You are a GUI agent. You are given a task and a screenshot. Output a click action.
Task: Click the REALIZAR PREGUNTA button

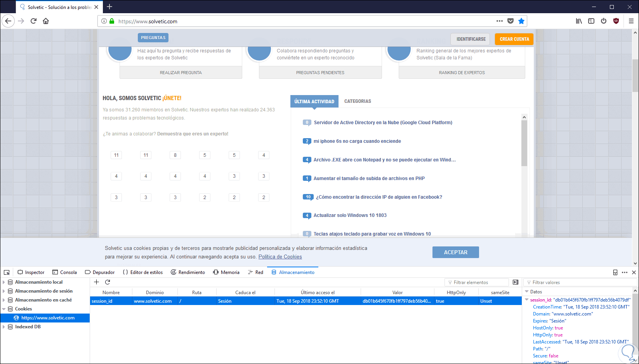[x=181, y=73]
